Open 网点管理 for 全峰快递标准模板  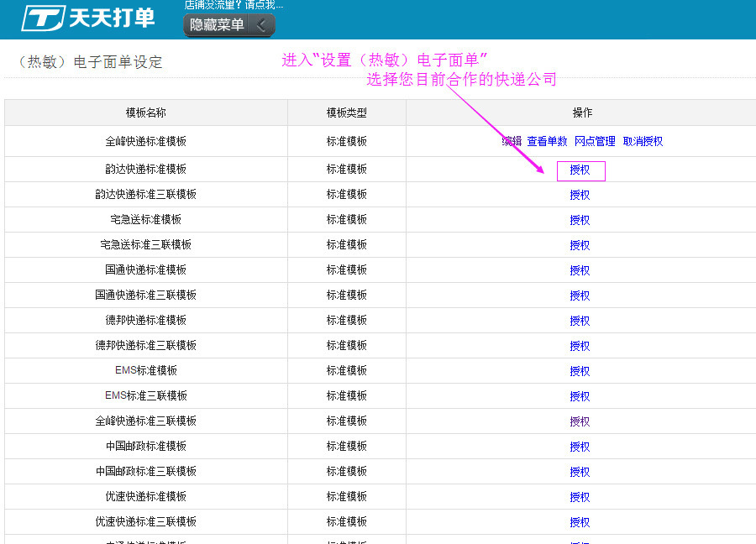tap(595, 141)
